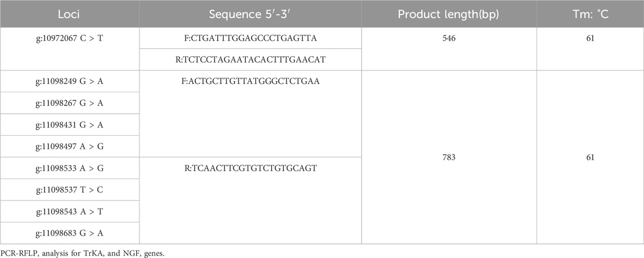Image resolution: width=644 pixels, height=258 pixels.
Task: Click reverse primer R:TCTCCTAGAATACACTTTGAACAT
Action: (250, 60)
